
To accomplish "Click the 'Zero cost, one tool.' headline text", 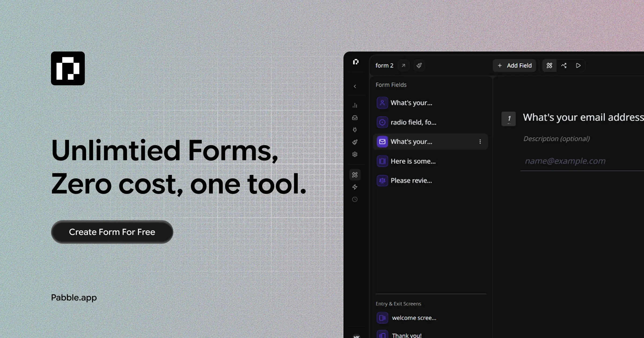I will coord(179,184).
